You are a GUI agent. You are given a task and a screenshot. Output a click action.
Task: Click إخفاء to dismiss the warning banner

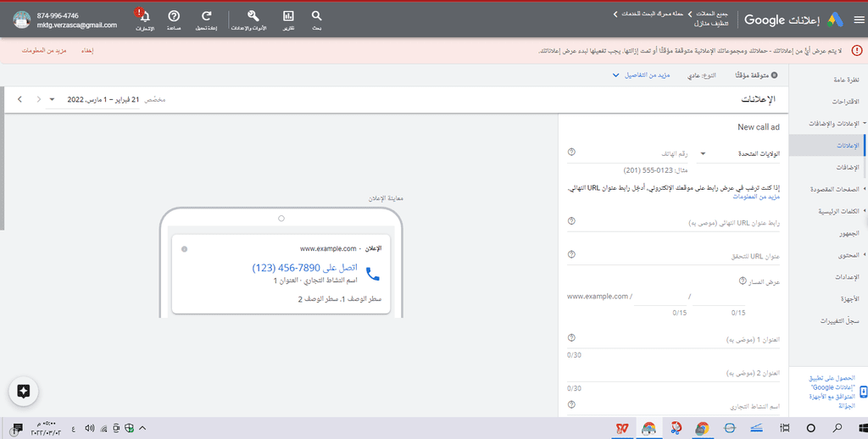pos(86,51)
